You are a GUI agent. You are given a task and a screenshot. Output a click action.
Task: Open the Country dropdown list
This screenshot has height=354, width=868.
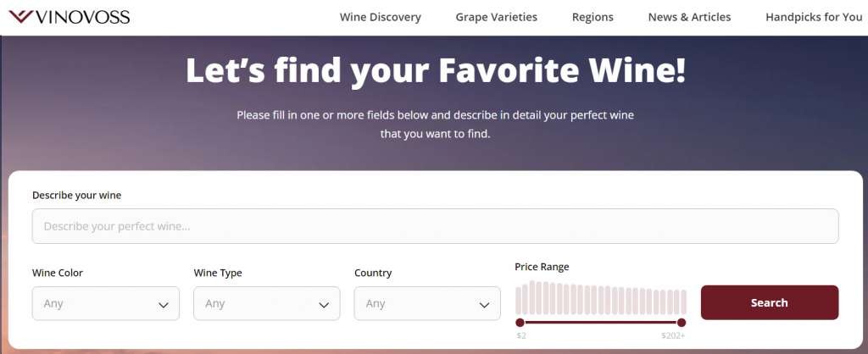tap(426, 303)
